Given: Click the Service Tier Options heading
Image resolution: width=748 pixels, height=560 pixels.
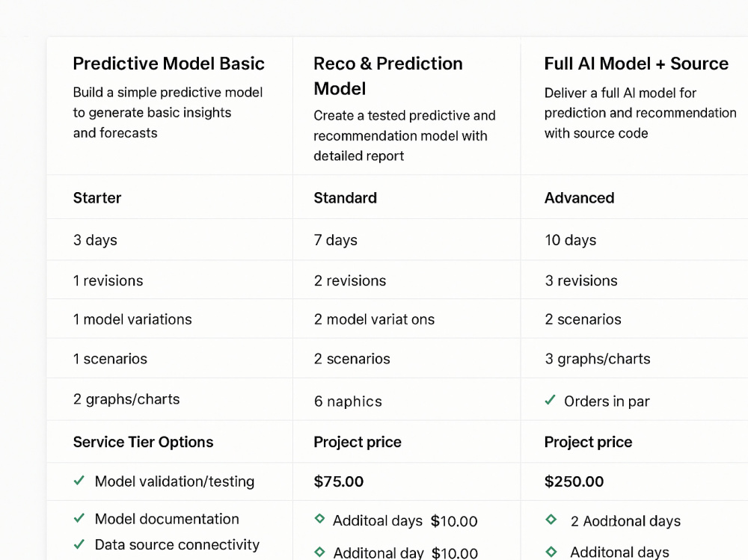Looking at the screenshot, I should point(143,442).
